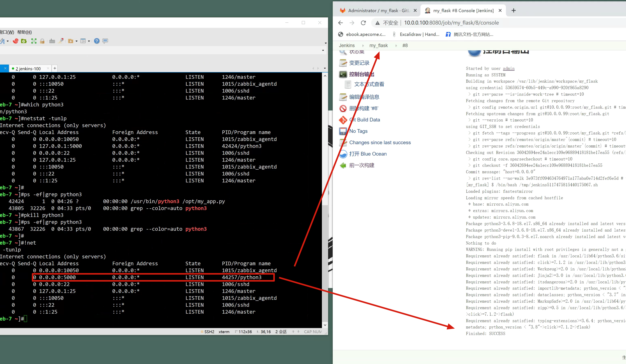Image resolution: width=626 pixels, height=364 pixels.
Task: Click the chat bubble feedback icon
Action: [105, 41]
